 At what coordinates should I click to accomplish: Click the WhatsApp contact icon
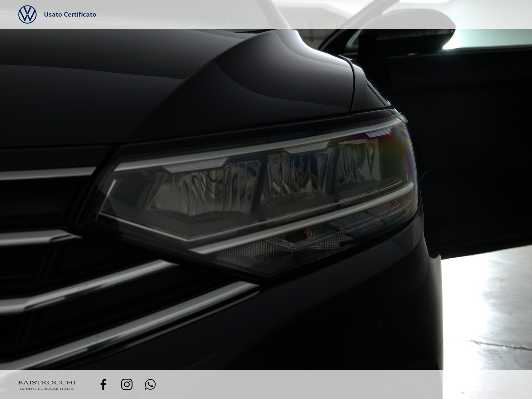150,384
